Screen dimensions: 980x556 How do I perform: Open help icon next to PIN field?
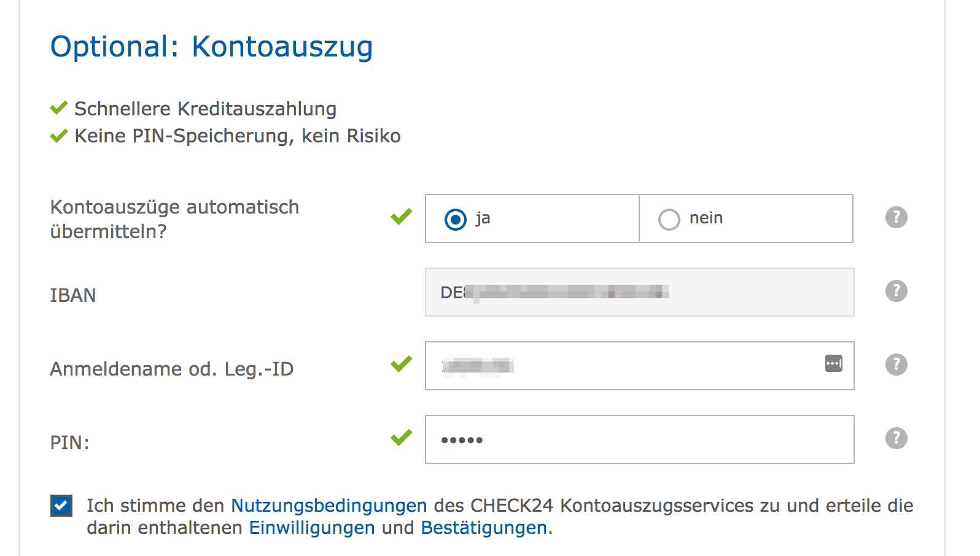[x=896, y=438]
